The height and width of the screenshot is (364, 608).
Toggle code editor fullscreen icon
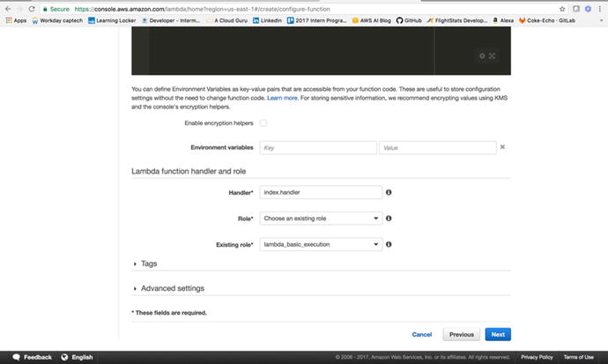pyautogui.click(x=493, y=56)
